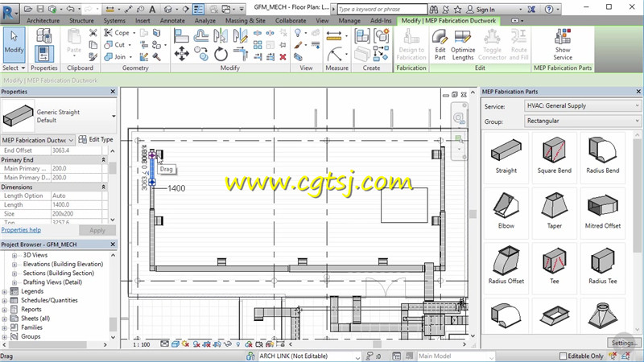The image size is (644, 362).
Task: Click the Edit Type button
Action: [x=96, y=139]
